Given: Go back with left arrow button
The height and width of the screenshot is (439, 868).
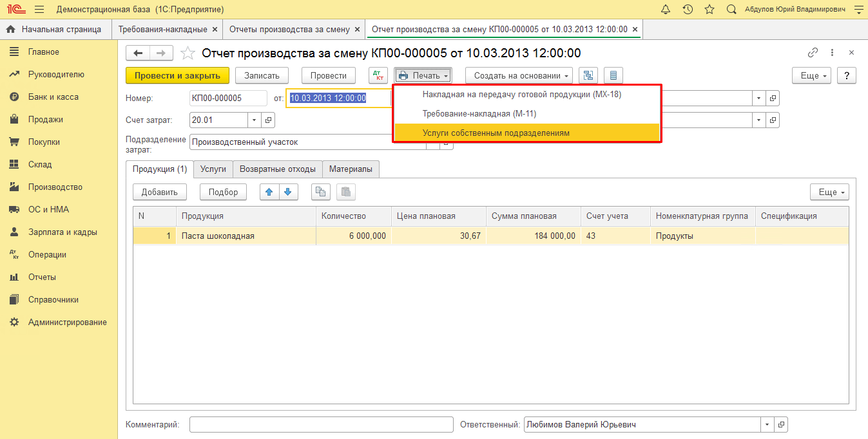Looking at the screenshot, I should tap(138, 53).
